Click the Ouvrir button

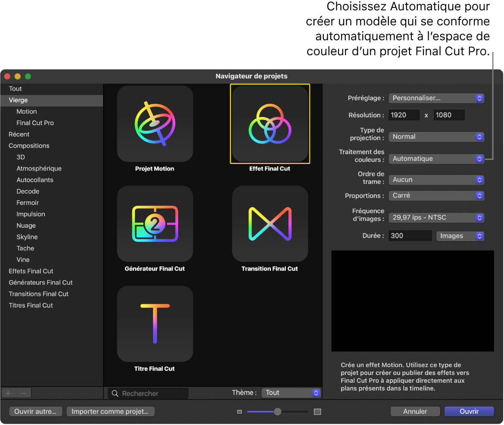coord(469,411)
